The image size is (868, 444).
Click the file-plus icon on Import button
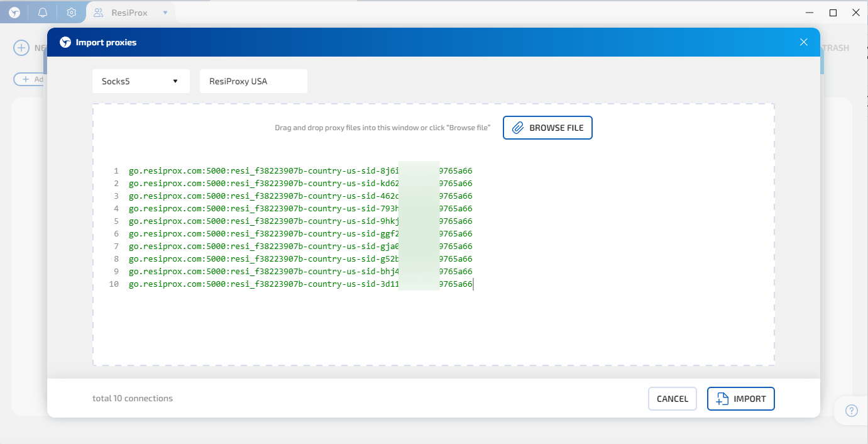pos(722,399)
